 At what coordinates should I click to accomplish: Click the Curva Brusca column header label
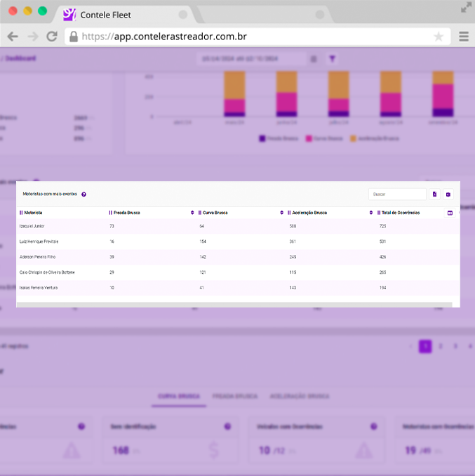(215, 213)
